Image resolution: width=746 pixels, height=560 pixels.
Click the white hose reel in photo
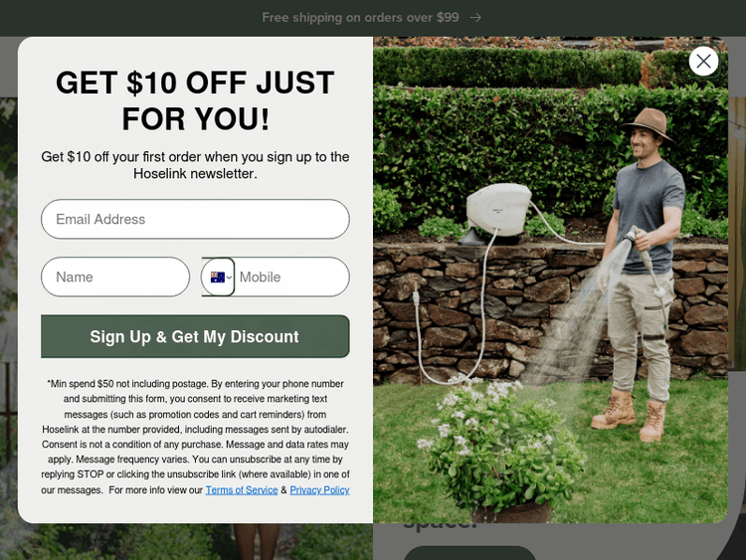click(x=498, y=210)
